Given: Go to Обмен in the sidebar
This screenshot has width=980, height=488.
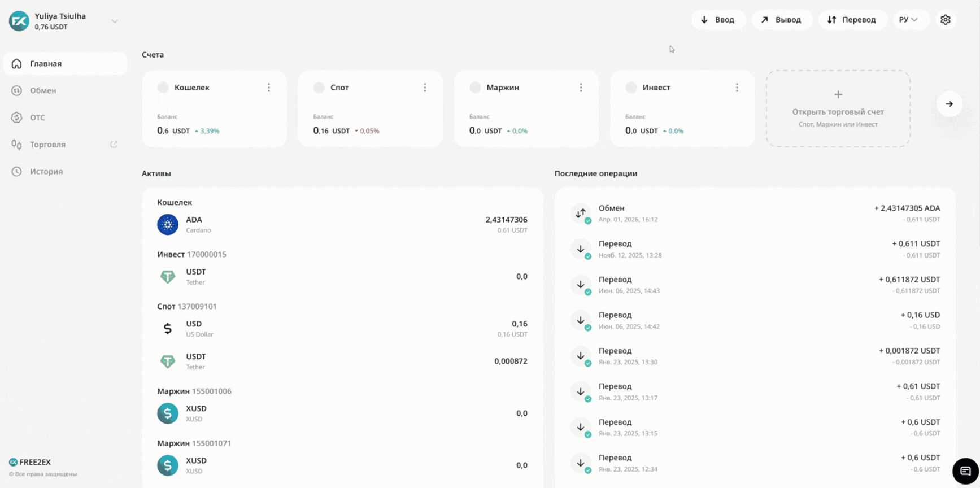Looking at the screenshot, I should click(43, 90).
